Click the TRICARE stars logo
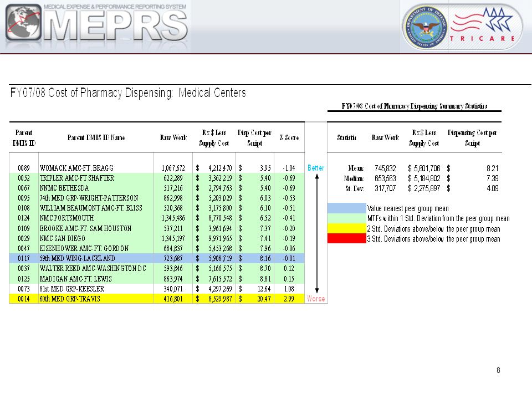Viewport: 532px width, 399px height. 483,24
